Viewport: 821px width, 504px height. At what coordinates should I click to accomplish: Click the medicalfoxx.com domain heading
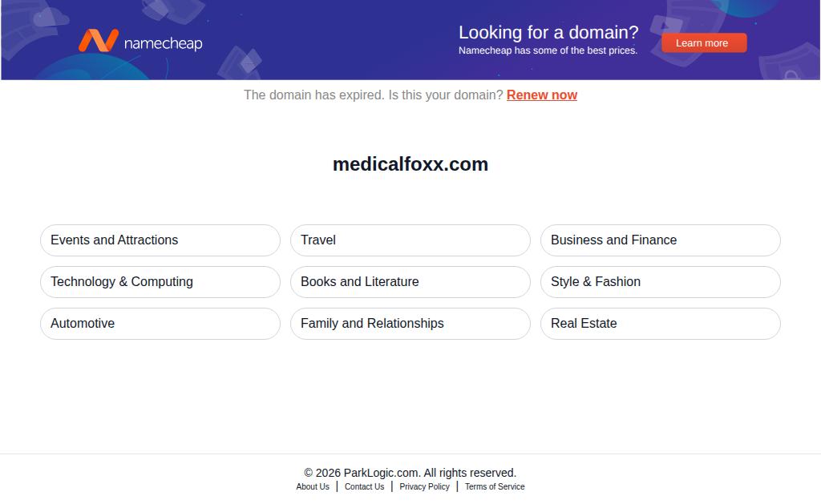410,164
